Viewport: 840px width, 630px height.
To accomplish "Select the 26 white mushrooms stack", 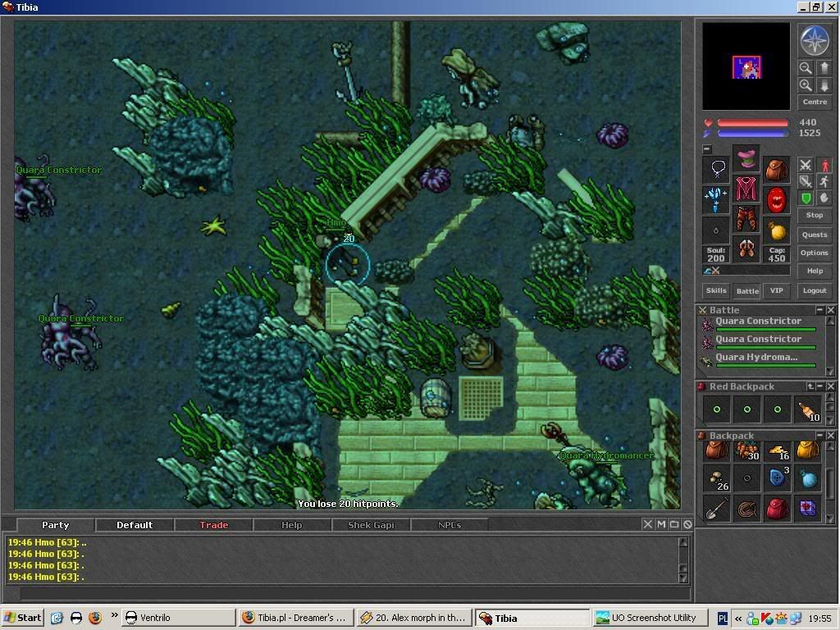I will [717, 478].
